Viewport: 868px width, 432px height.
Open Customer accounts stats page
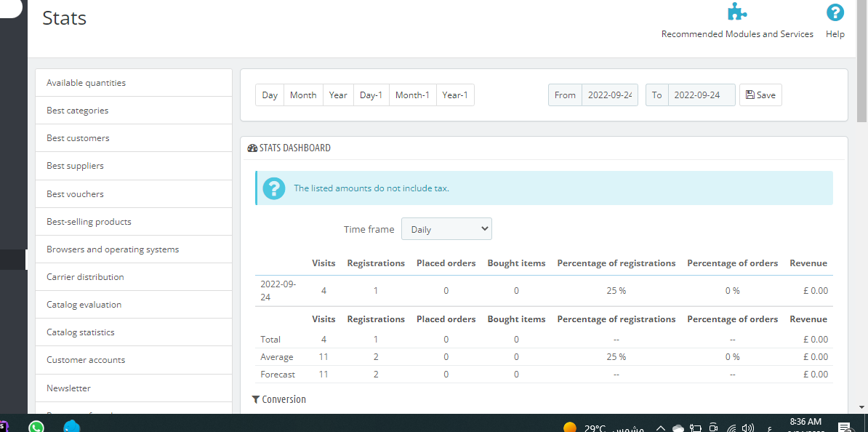coord(134,360)
